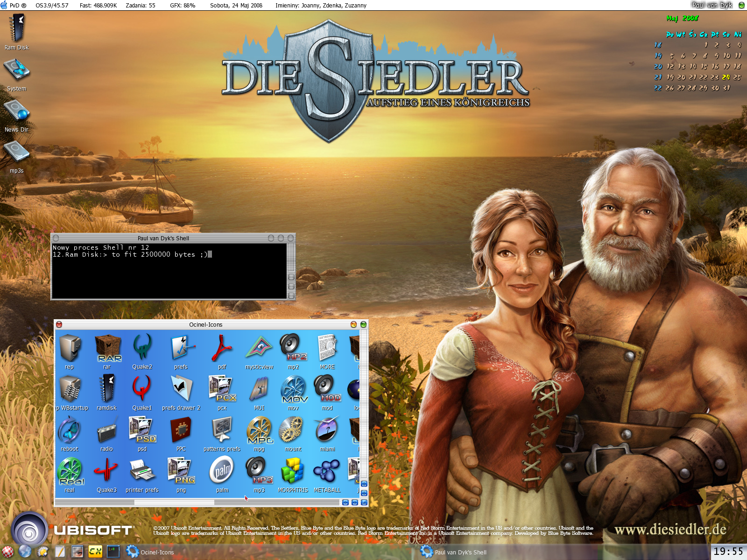Select the png image icon
Screen dimensions: 747x560
coord(181,475)
